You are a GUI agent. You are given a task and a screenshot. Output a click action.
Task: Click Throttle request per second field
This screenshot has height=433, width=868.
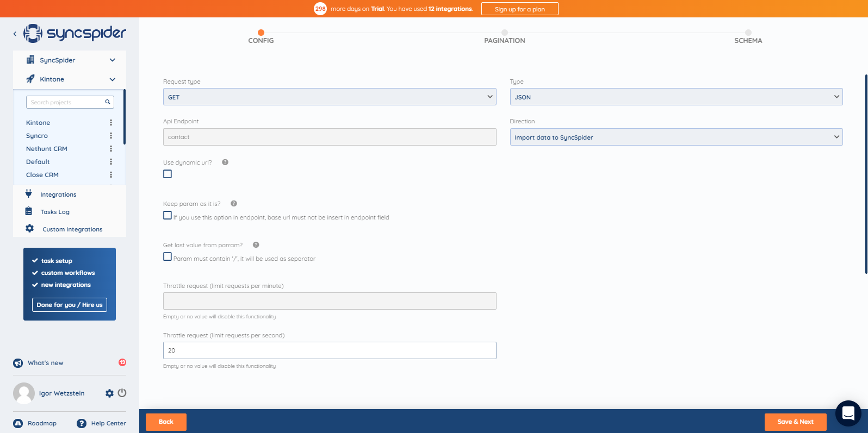(330, 350)
